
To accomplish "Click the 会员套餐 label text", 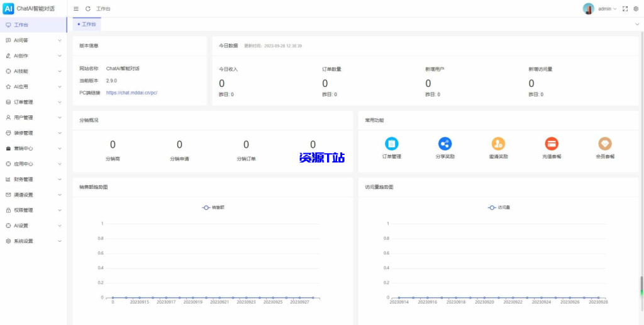I will (x=605, y=157).
